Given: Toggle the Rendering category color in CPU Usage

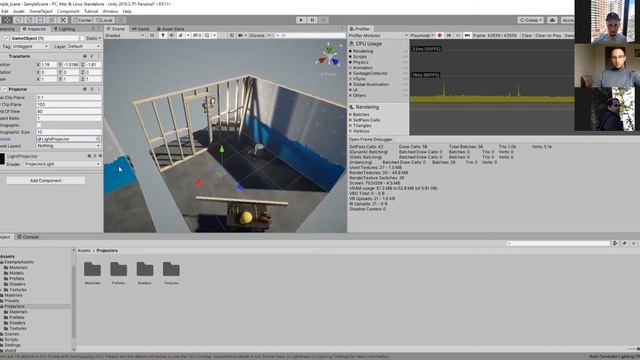Looking at the screenshot, I should pyautogui.click(x=350, y=51).
